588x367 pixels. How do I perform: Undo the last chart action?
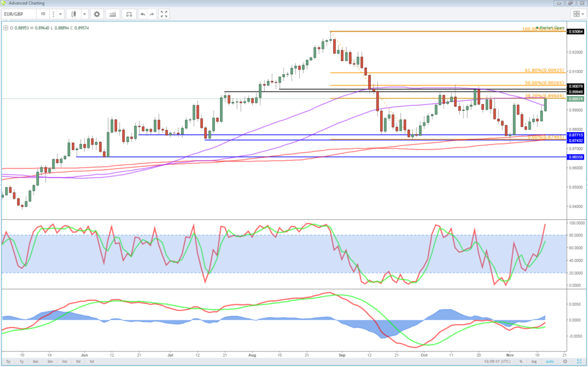click(143, 14)
